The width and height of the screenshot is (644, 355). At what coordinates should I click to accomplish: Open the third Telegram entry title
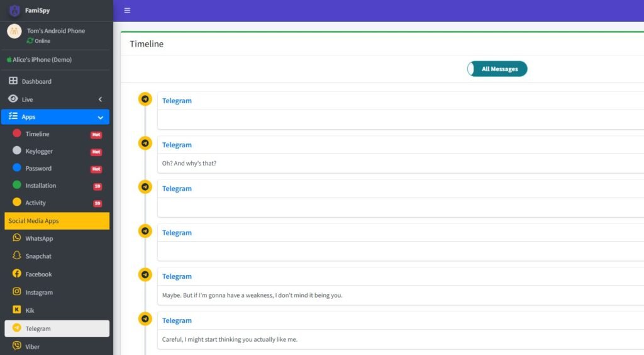pyautogui.click(x=177, y=189)
